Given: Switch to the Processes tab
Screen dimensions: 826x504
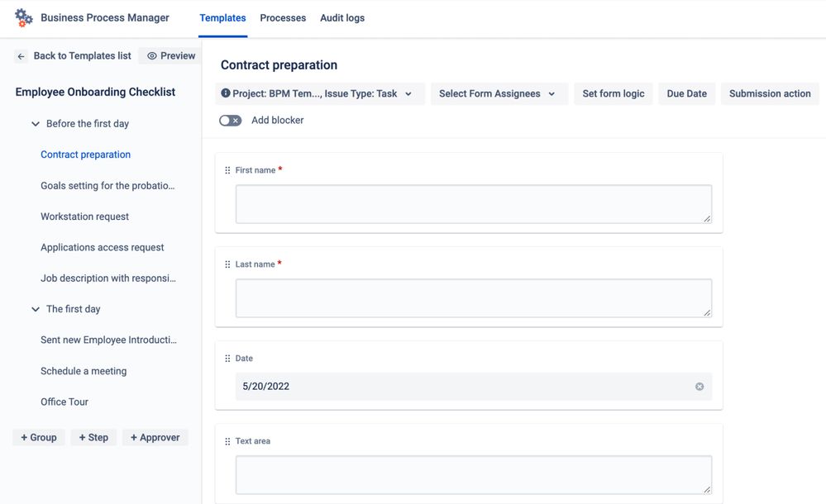Looking at the screenshot, I should click(x=283, y=18).
